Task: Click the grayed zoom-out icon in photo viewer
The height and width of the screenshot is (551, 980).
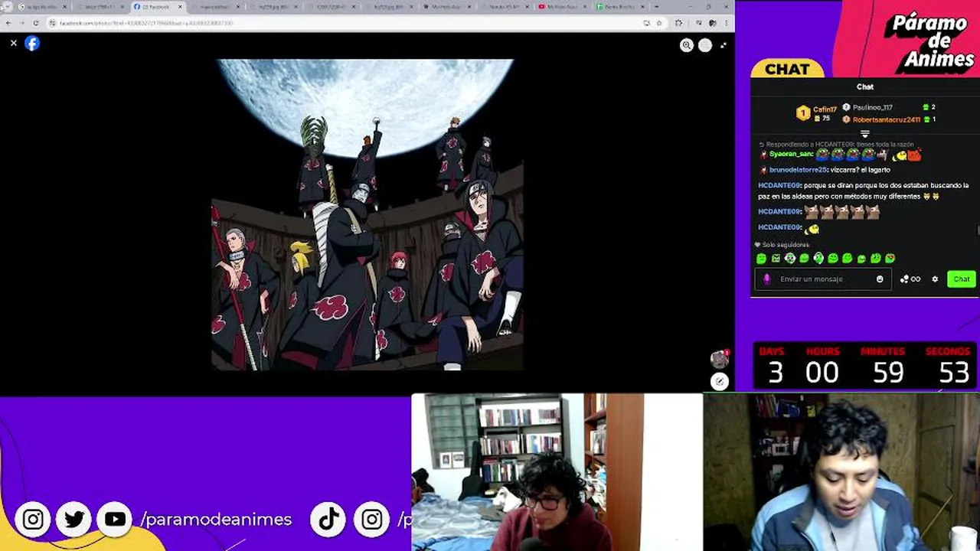Action: tap(705, 45)
